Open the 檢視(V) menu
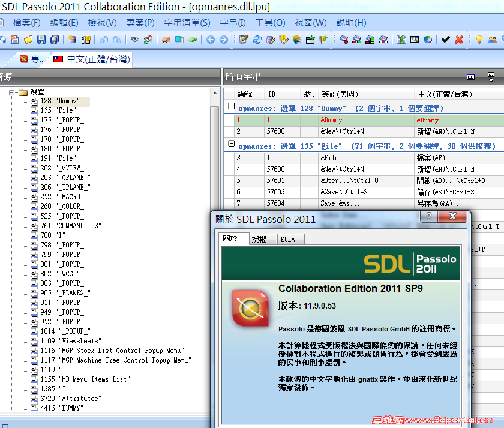Screen dimensions: 504x428 [102, 22]
